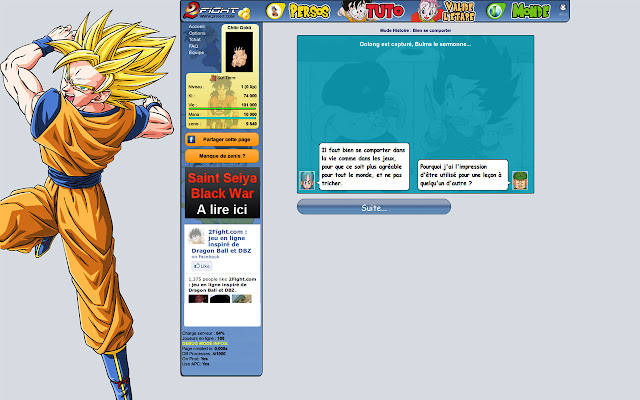Click Oolong's avatar icon beside his speech
The image size is (640, 400).
tap(520, 180)
